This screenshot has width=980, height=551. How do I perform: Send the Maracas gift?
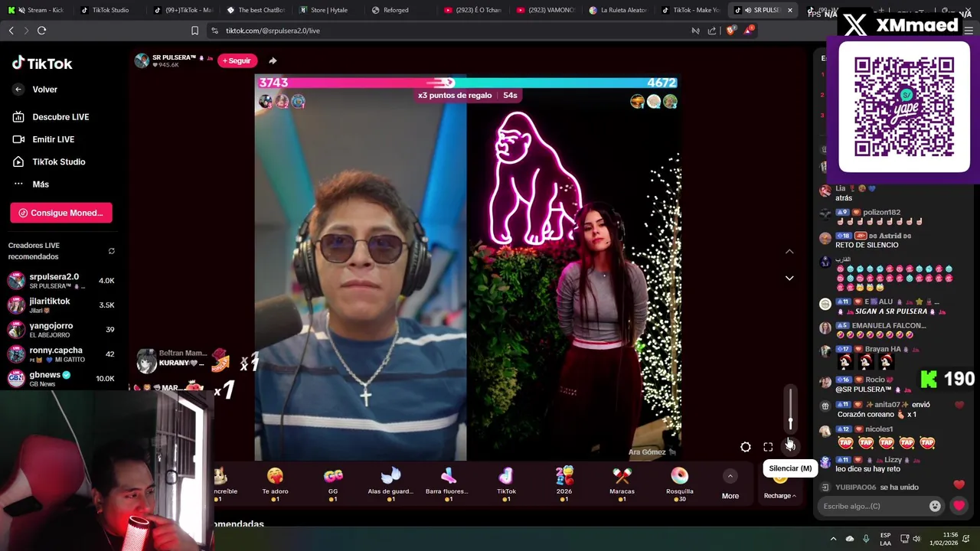[622, 484]
